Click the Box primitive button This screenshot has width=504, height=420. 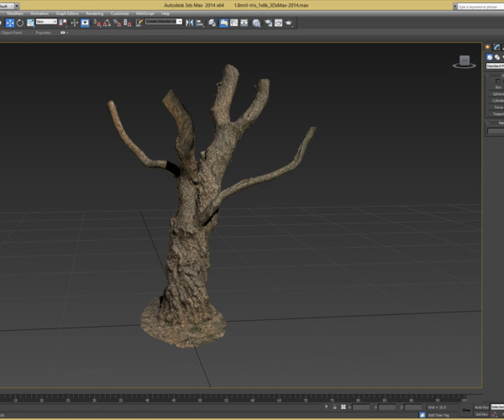point(496,87)
